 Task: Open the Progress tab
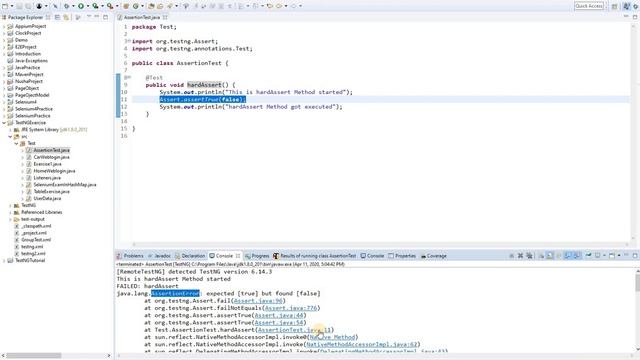[x=257, y=256]
